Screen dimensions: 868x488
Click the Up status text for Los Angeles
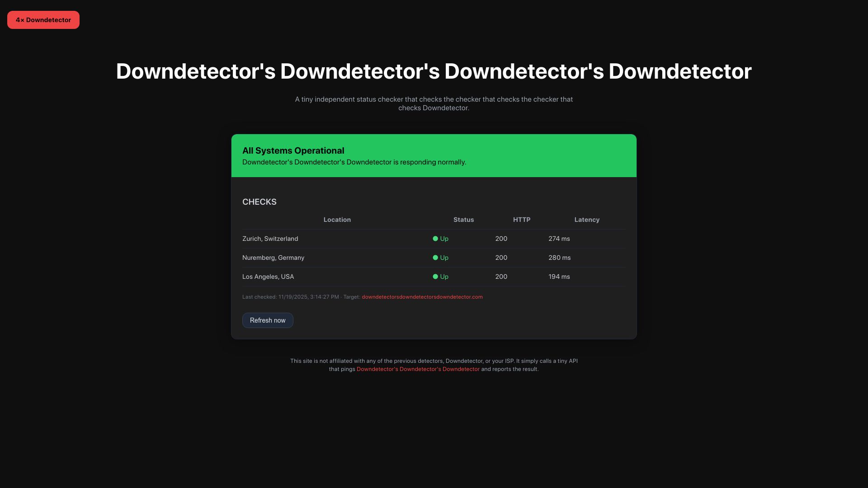coord(444,277)
